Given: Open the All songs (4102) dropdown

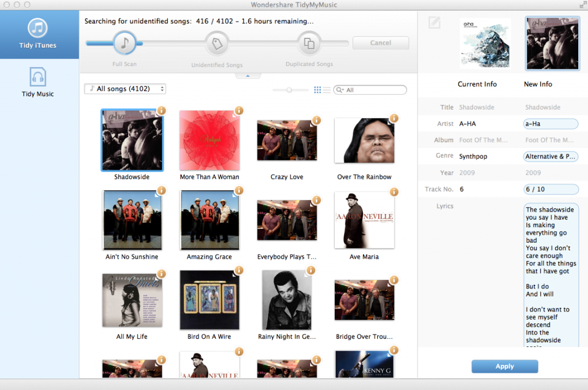Looking at the screenshot, I should 125,89.
